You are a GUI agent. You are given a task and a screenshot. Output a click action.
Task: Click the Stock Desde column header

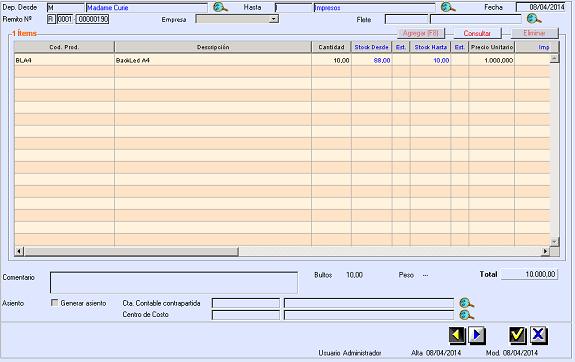371,47
